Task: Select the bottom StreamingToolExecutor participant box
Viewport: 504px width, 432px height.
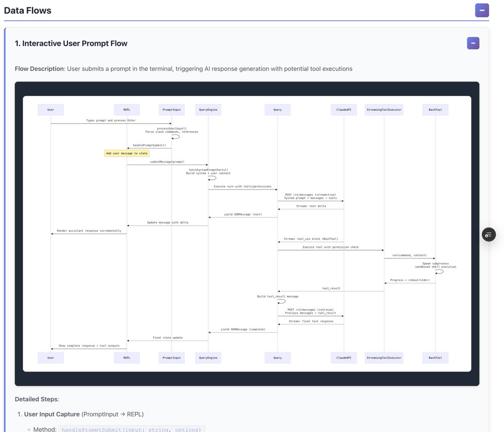Action: click(x=384, y=358)
